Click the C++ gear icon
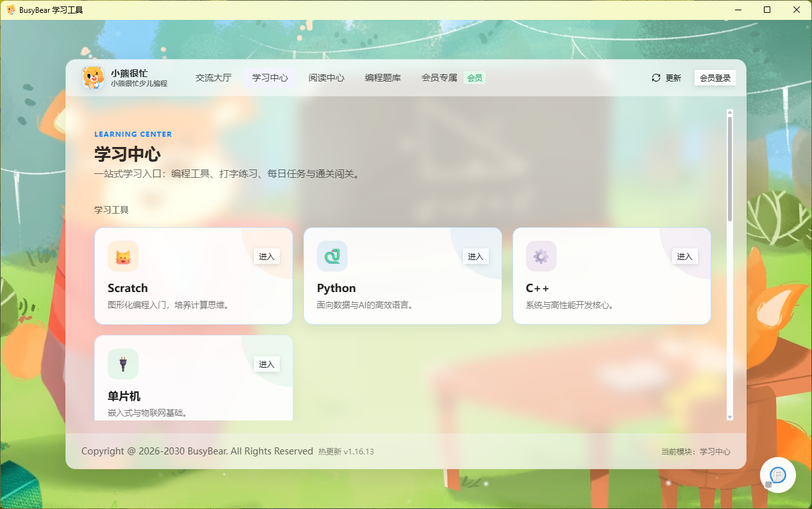The image size is (812, 509). 541,256
